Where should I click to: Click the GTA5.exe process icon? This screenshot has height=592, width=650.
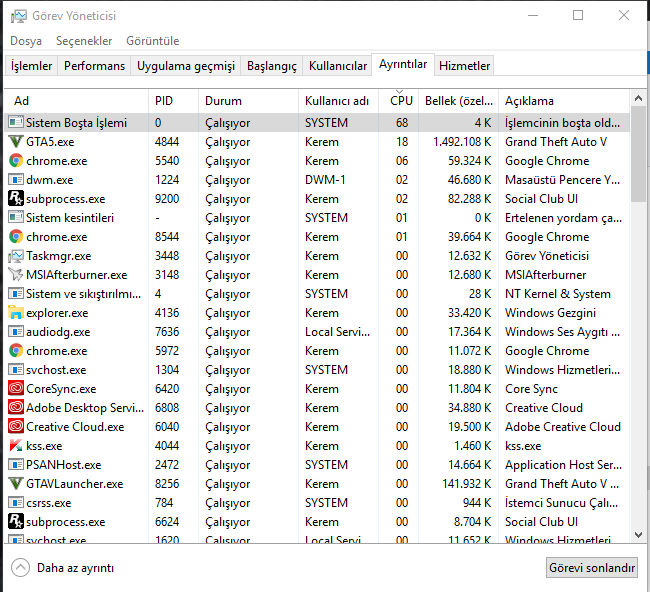click(x=16, y=142)
